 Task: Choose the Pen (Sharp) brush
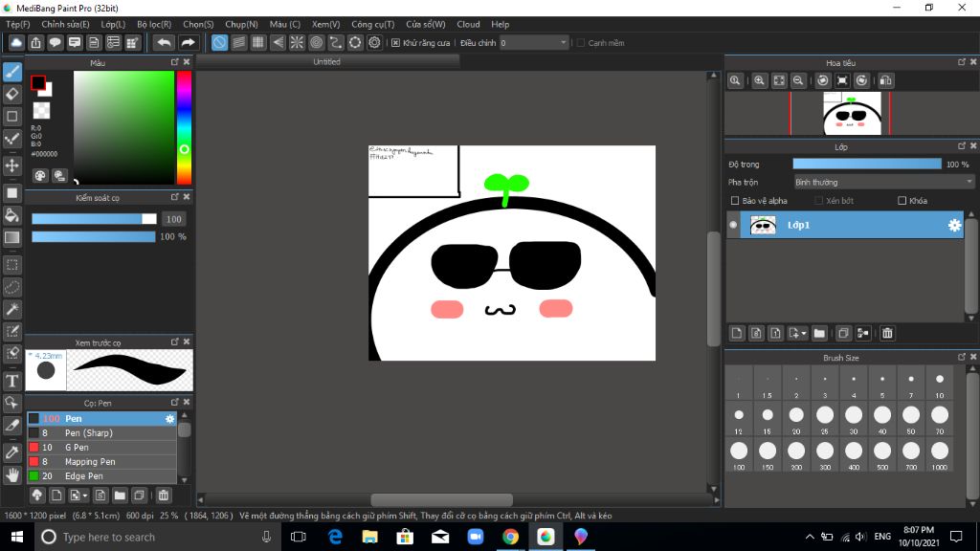(x=101, y=433)
